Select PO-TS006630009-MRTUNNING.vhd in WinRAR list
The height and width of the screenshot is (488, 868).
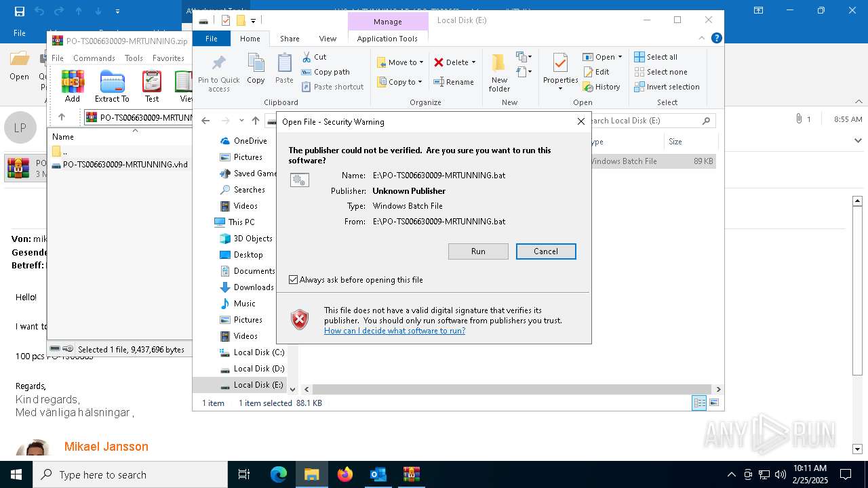pos(119,165)
